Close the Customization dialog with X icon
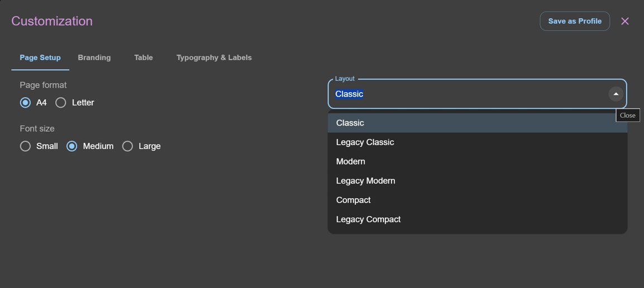 coord(624,21)
